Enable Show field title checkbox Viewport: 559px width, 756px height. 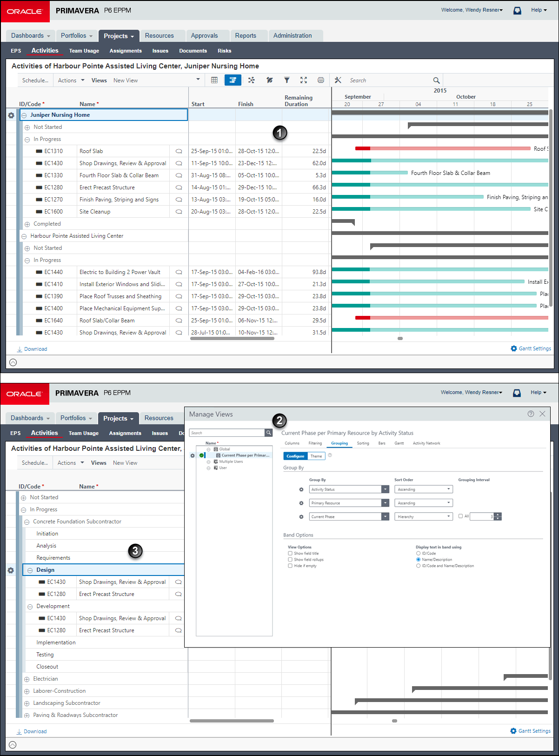point(290,554)
